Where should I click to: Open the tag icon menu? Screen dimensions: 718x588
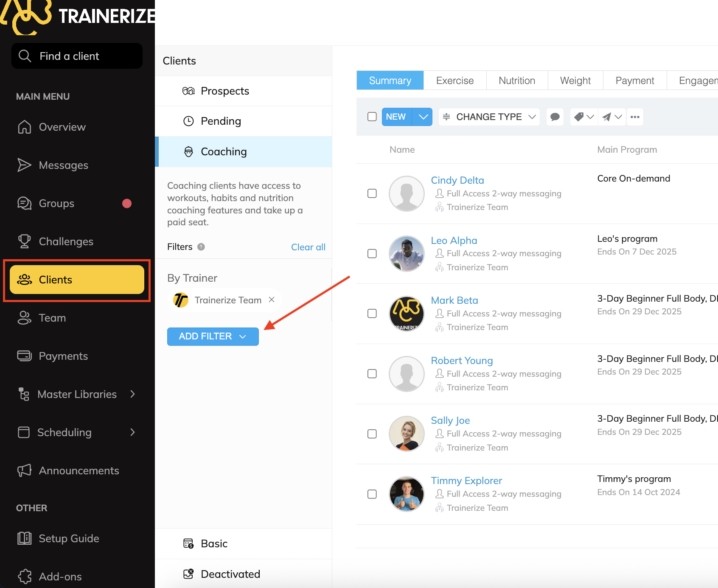[x=583, y=117]
